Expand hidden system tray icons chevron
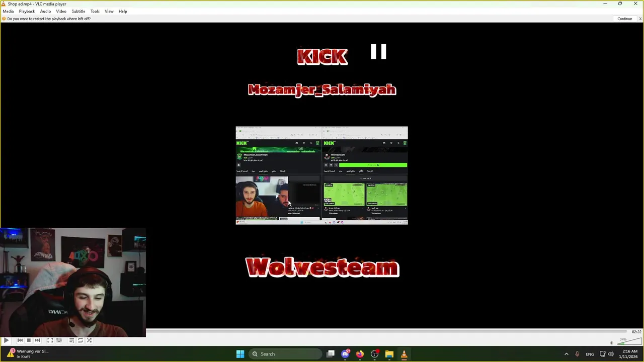644x362 pixels. click(x=566, y=354)
